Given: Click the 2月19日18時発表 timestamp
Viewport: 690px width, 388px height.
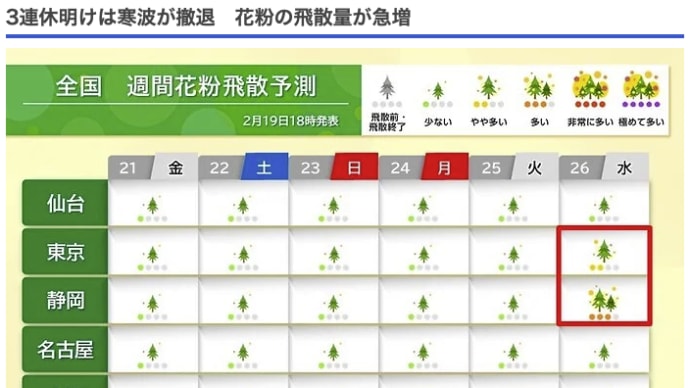Looking at the screenshot, I should [x=290, y=121].
